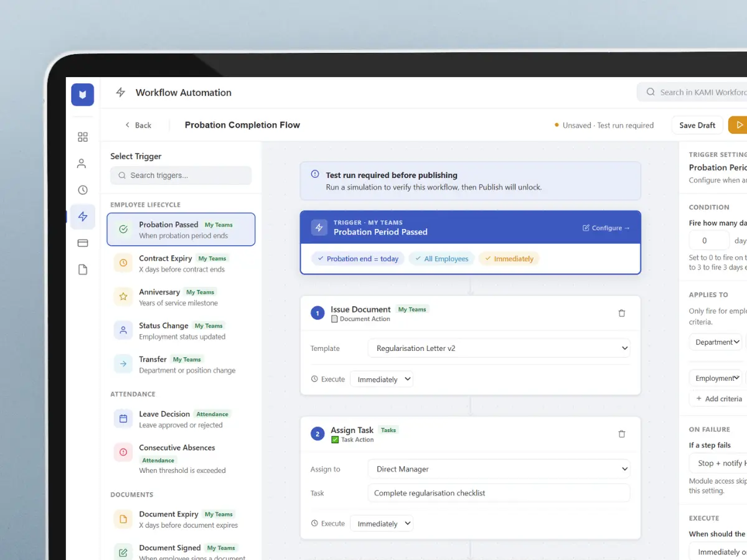
Task: Open Execute dropdown in Issue Document step
Action: pyautogui.click(x=382, y=380)
